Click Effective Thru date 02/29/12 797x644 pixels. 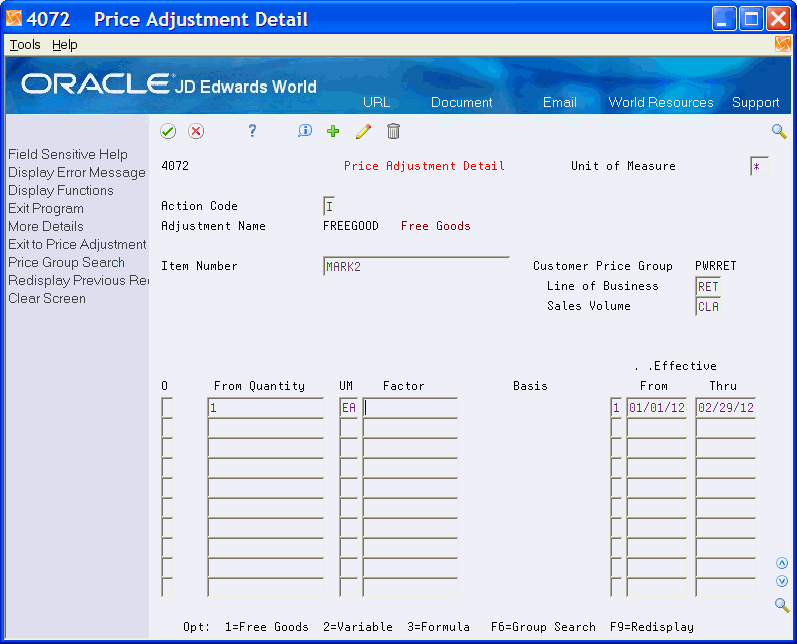coord(725,407)
